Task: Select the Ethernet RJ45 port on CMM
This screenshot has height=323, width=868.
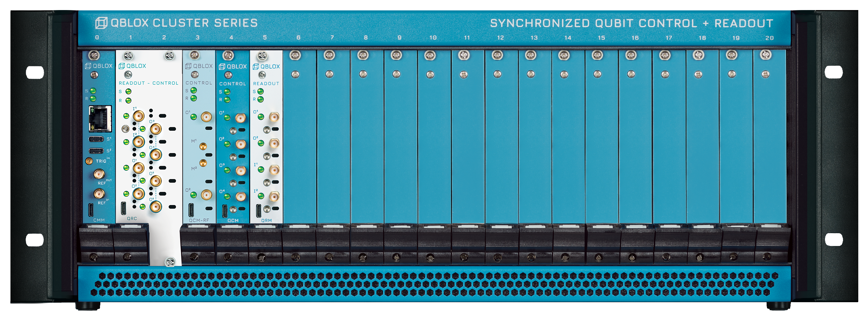Action: [x=100, y=119]
